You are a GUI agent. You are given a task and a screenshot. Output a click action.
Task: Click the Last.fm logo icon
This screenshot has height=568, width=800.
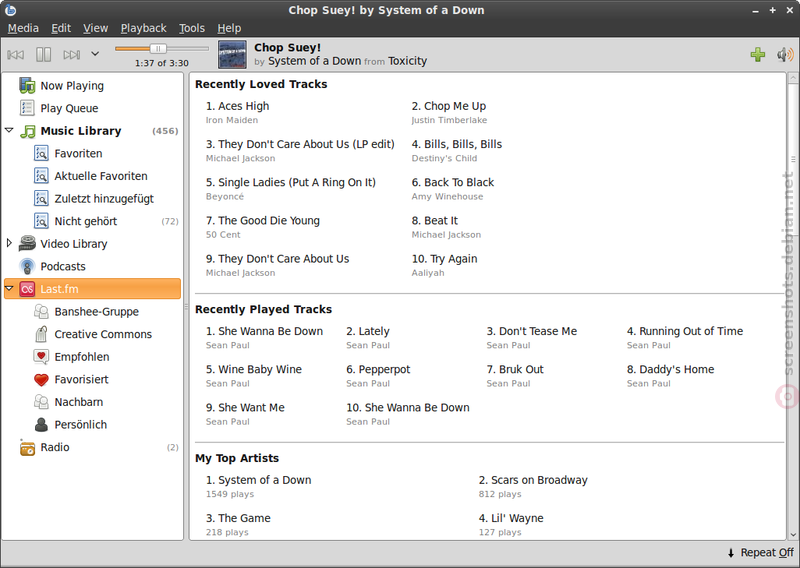[27, 289]
